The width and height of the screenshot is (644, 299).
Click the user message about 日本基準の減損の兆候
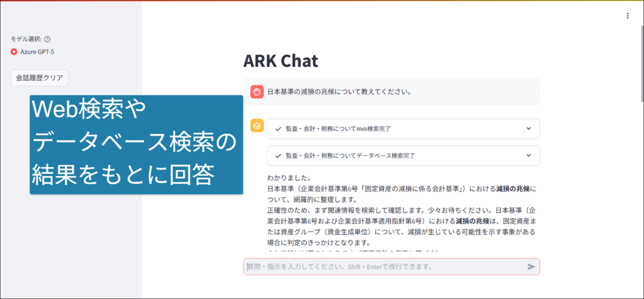click(x=339, y=92)
